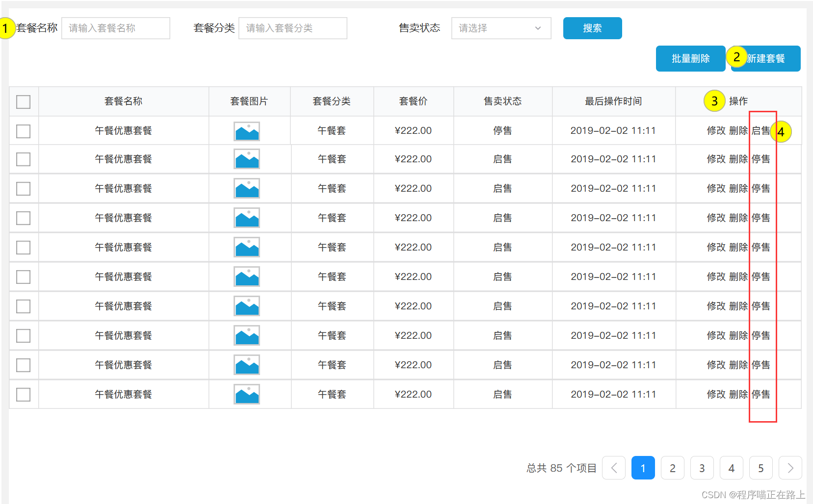Check the first row's selection checkbox
The width and height of the screenshot is (813, 504).
(x=23, y=130)
